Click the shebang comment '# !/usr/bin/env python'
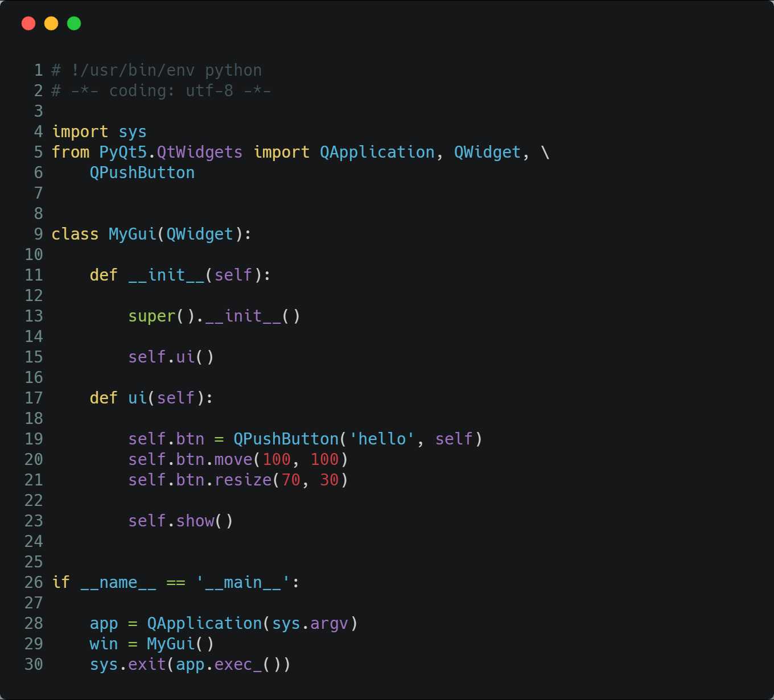 (x=157, y=71)
